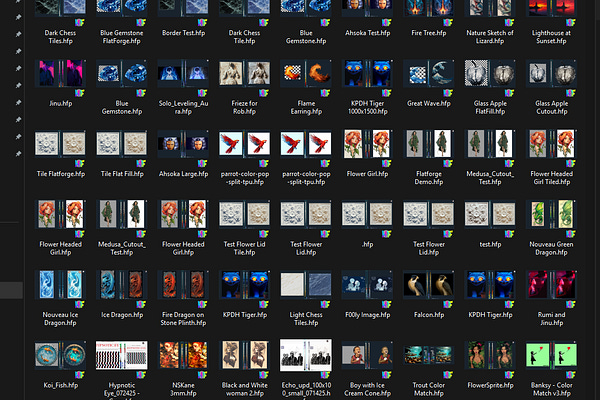Choose the Light Chess Tiles.hfp file
This screenshot has height=400, width=600.
pyautogui.click(x=306, y=299)
